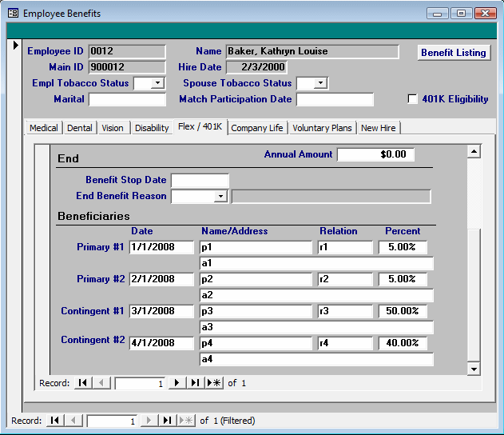Screen dimensions: 504x435
Task: Click main form record number box
Action: point(112,421)
